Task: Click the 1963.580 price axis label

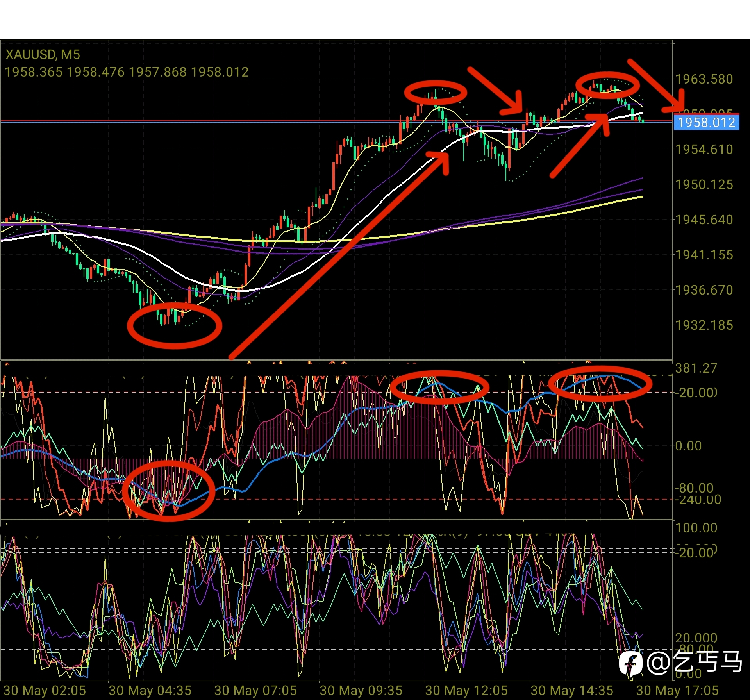Action: 704,79
